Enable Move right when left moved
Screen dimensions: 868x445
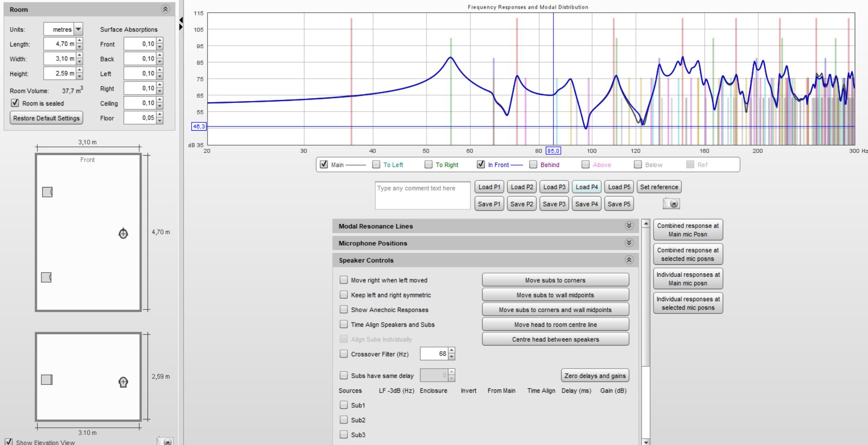[x=344, y=280]
